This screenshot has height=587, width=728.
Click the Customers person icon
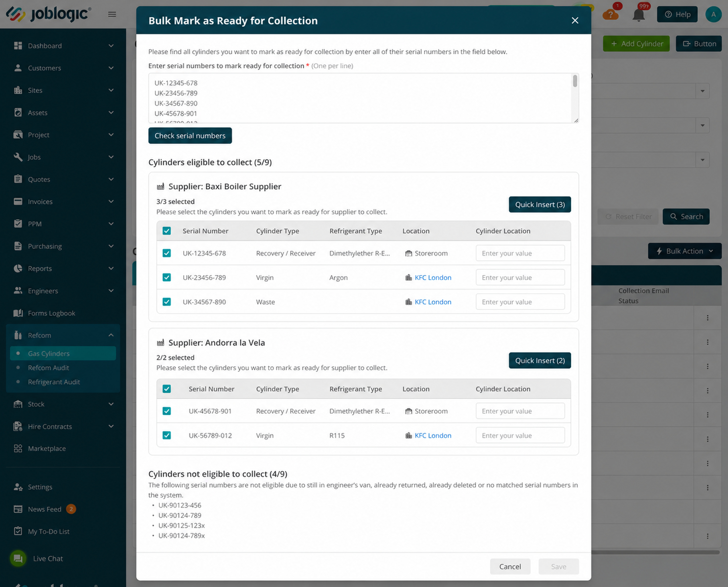pyautogui.click(x=18, y=68)
